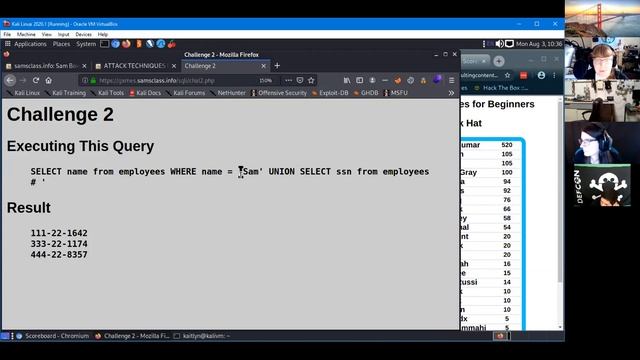
Task: Switch to Scoreboard - Chromium taskbar item
Action: point(53,336)
